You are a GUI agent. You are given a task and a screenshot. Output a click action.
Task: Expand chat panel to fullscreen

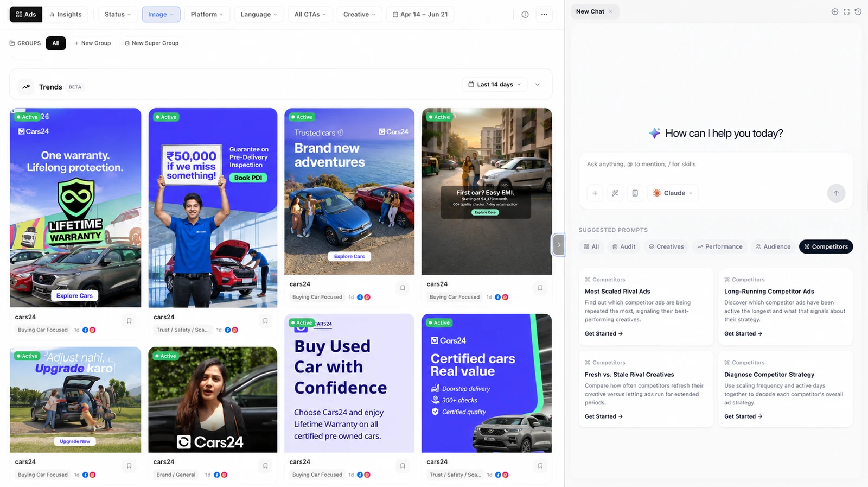pyautogui.click(x=846, y=11)
